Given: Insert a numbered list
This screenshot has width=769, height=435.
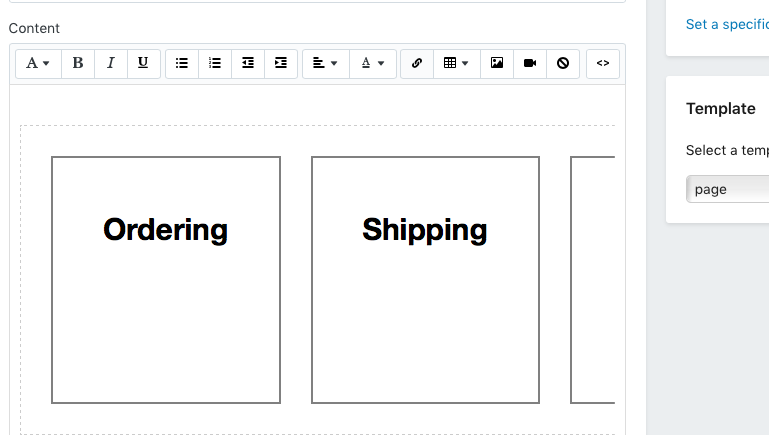Looking at the screenshot, I should (215, 63).
